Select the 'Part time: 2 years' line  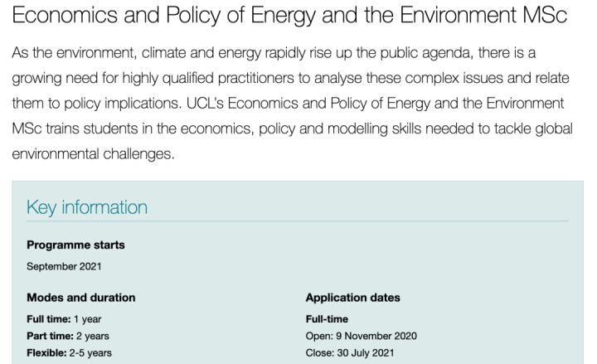point(68,336)
